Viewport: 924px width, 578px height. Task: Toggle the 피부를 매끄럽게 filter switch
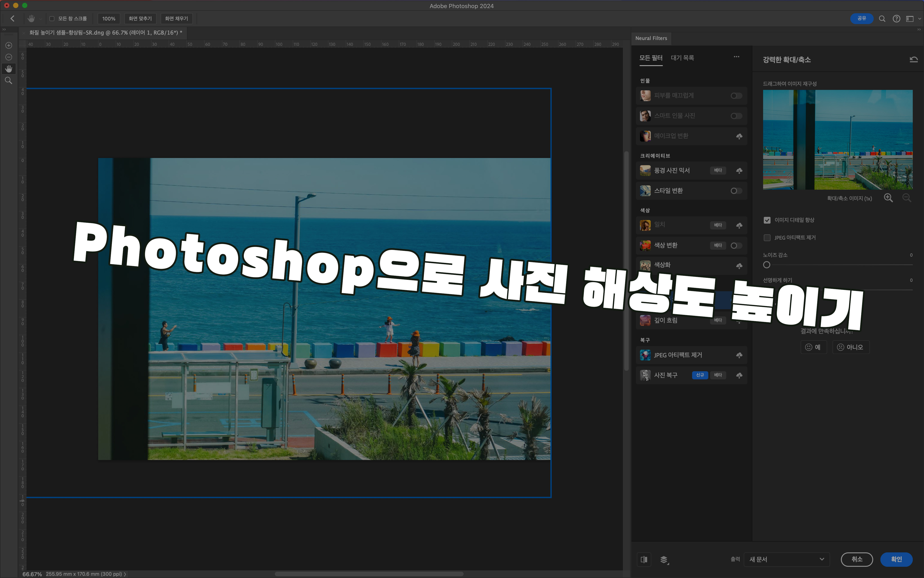coord(736,96)
